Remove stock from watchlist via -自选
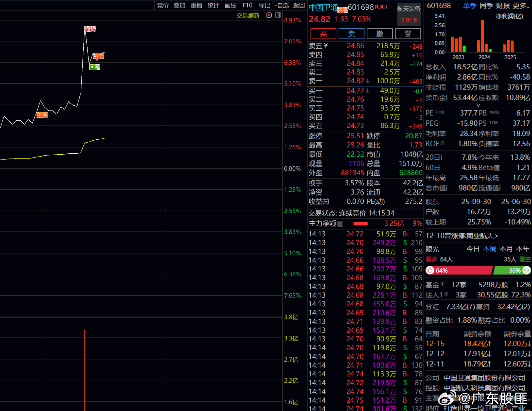This screenshot has height=411, width=532. click(281, 5)
